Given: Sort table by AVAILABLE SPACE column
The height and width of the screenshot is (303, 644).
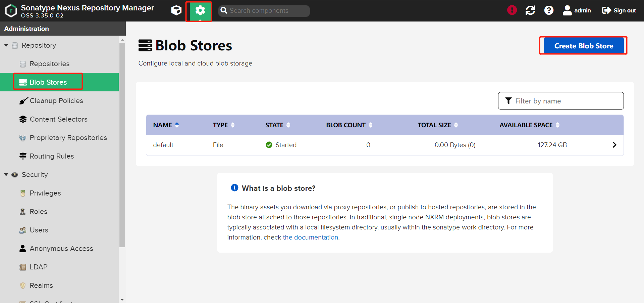Looking at the screenshot, I should 530,125.
